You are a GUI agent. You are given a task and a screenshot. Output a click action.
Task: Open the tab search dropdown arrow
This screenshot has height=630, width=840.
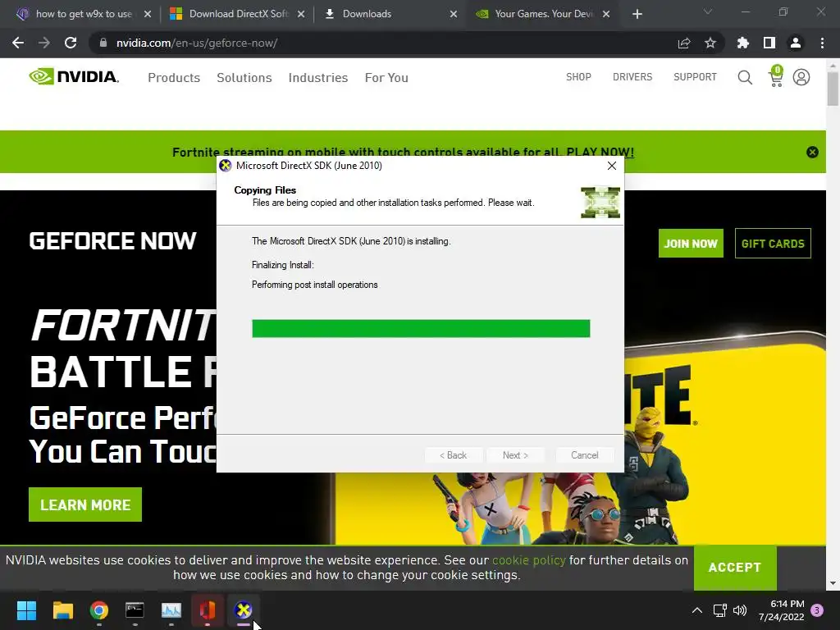click(x=708, y=11)
